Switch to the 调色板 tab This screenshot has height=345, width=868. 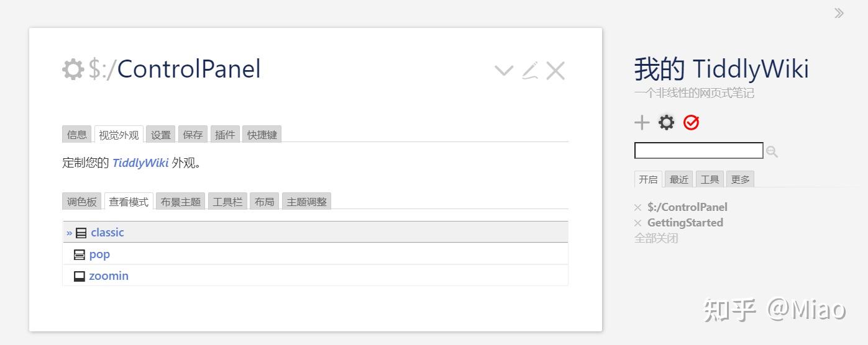click(x=82, y=202)
